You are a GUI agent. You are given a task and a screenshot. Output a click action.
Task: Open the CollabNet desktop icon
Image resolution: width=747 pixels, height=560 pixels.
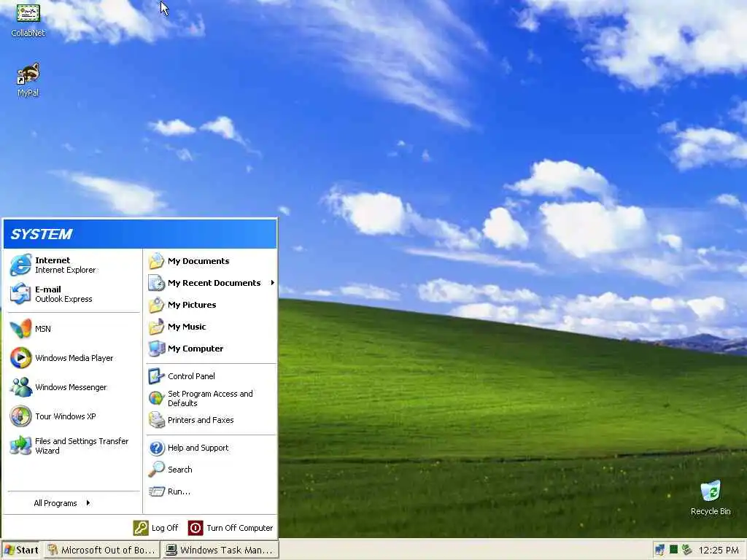tap(28, 20)
